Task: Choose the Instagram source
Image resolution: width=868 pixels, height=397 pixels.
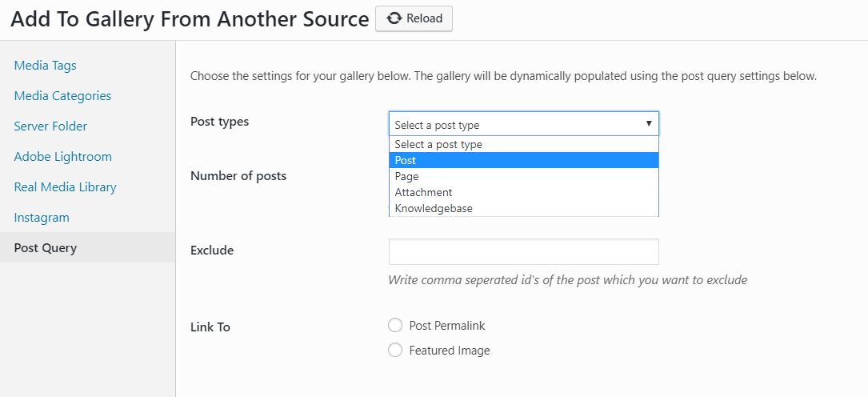Action: [x=42, y=218]
